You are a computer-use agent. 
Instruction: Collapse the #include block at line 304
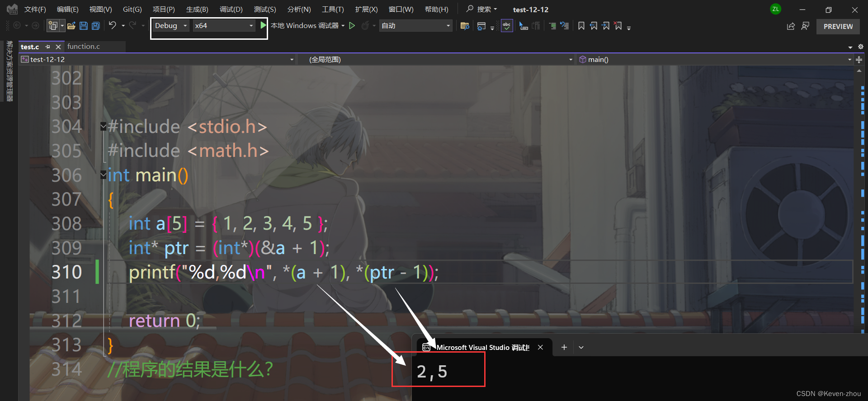103,127
